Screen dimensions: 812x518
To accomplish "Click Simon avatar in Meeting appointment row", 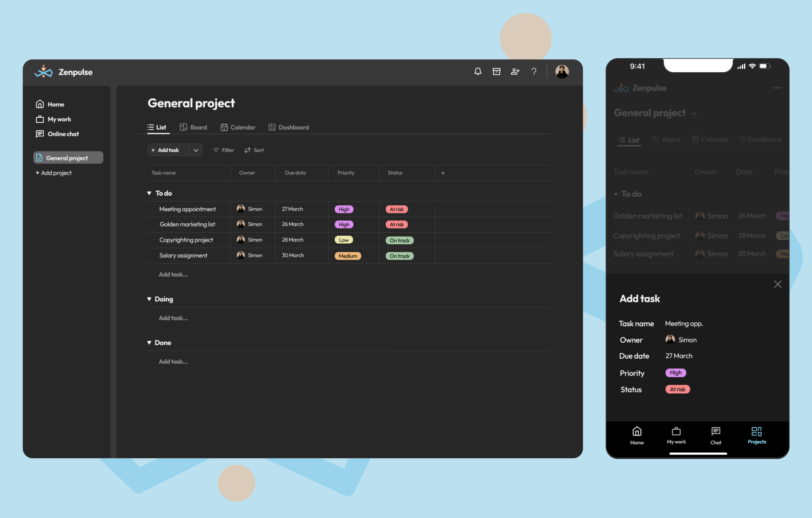I will coord(241,209).
